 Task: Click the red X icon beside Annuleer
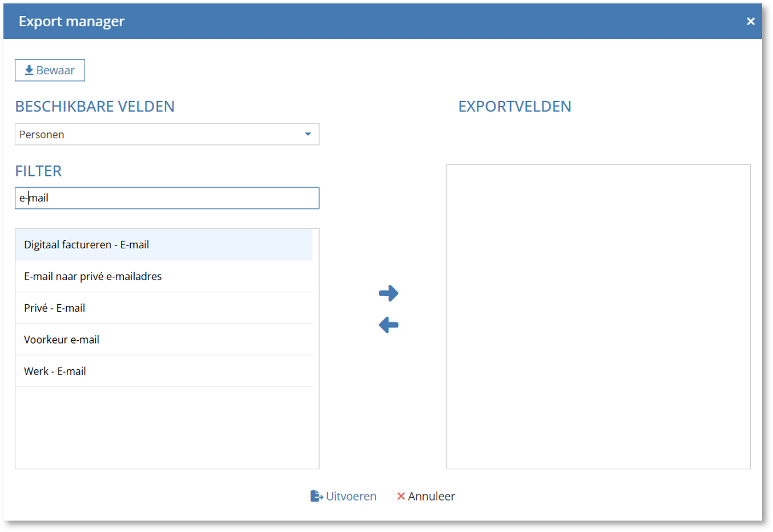tap(401, 496)
